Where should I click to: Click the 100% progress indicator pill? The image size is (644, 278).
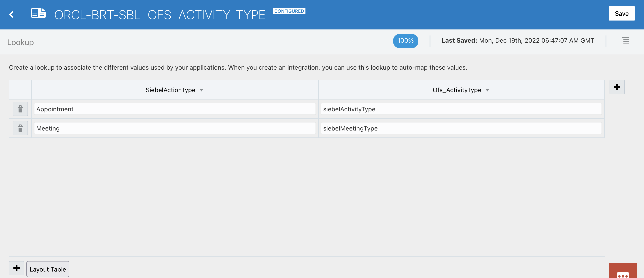(x=405, y=41)
